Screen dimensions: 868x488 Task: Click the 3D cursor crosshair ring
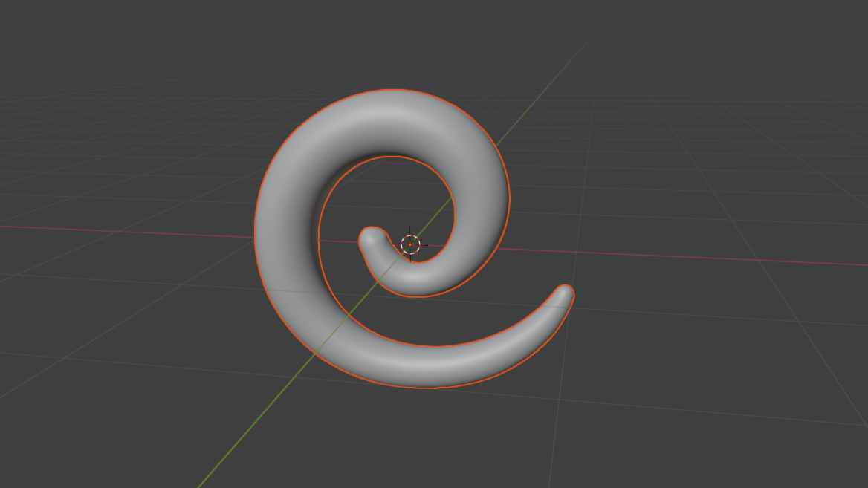pos(410,244)
